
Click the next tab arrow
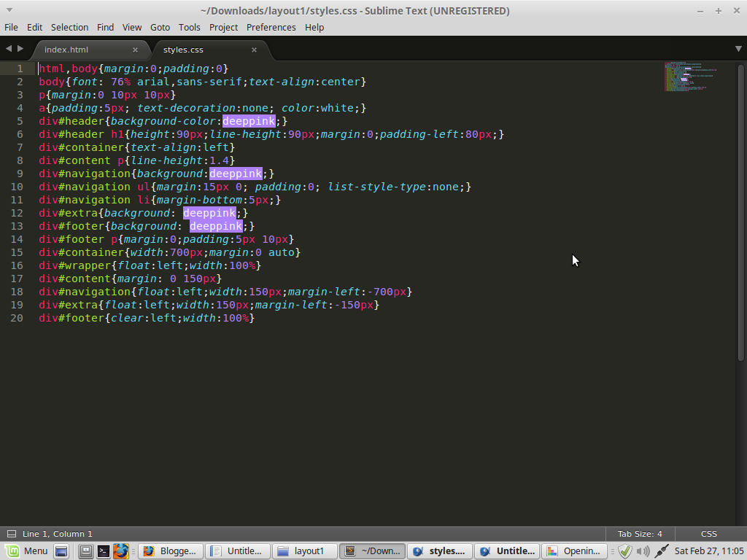pyautogui.click(x=20, y=49)
